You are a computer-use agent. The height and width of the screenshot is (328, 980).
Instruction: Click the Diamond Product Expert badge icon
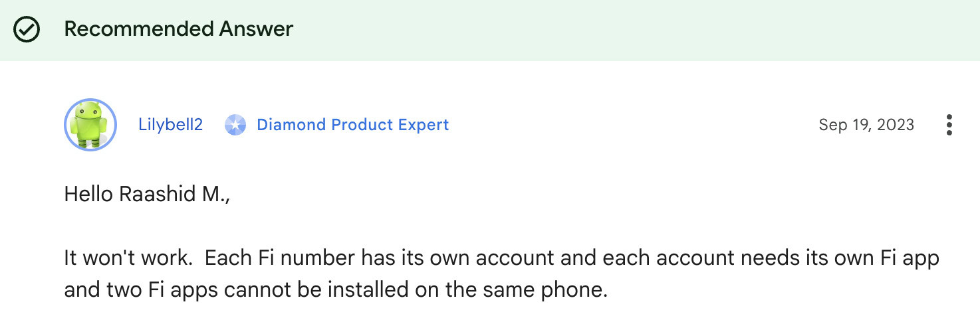click(235, 125)
